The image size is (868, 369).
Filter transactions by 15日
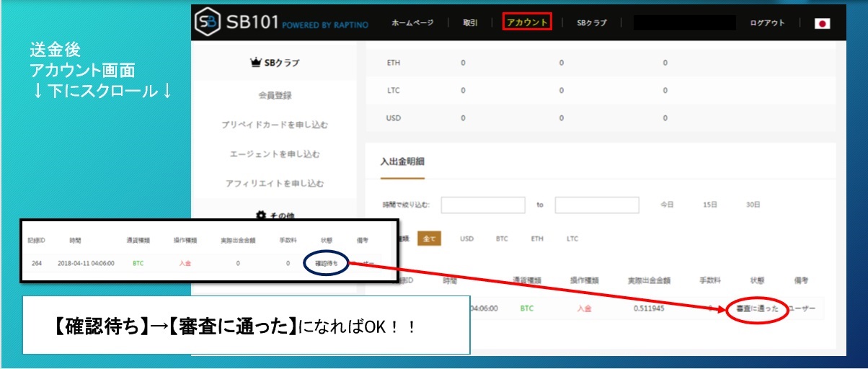710,205
